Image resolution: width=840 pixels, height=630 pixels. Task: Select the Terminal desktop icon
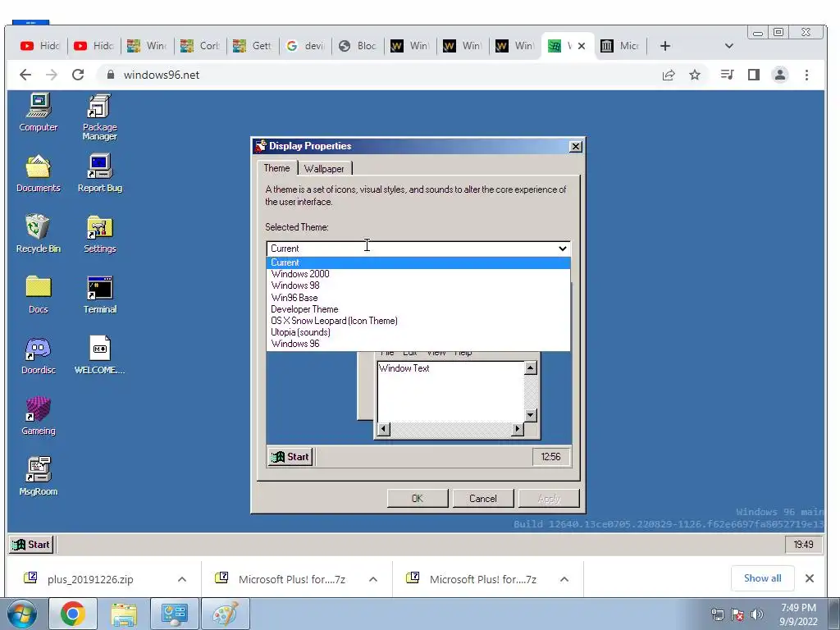point(99,294)
